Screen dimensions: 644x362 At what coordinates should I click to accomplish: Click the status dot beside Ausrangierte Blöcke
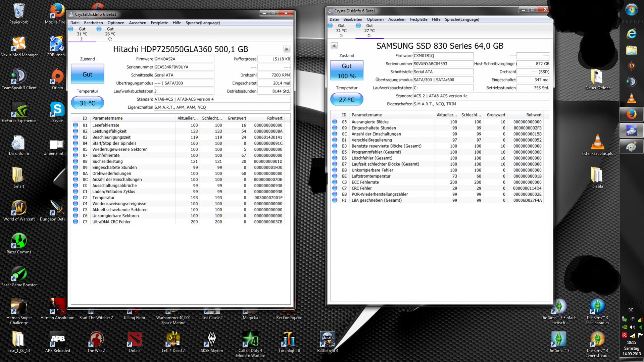click(x=335, y=122)
